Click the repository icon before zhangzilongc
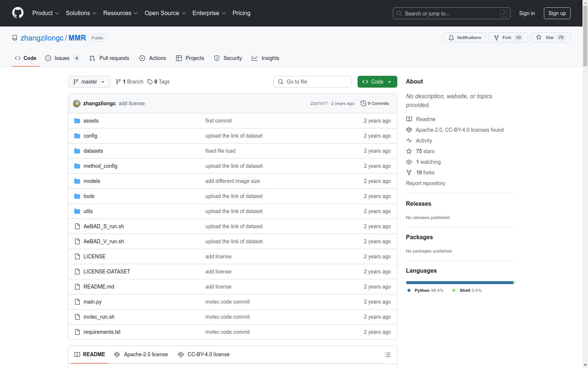Viewport: 588px width, 368px height. 15,38
